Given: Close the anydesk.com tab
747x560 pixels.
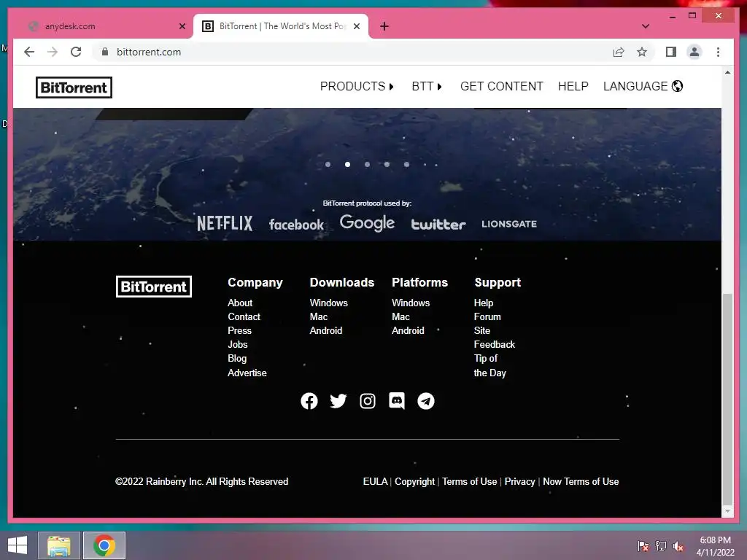Looking at the screenshot, I should 182,27.
